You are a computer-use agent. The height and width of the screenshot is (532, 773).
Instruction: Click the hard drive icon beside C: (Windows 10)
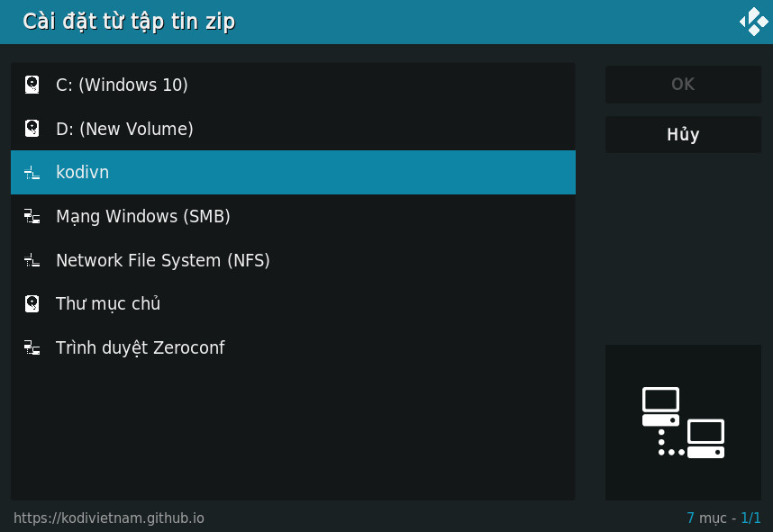point(32,85)
